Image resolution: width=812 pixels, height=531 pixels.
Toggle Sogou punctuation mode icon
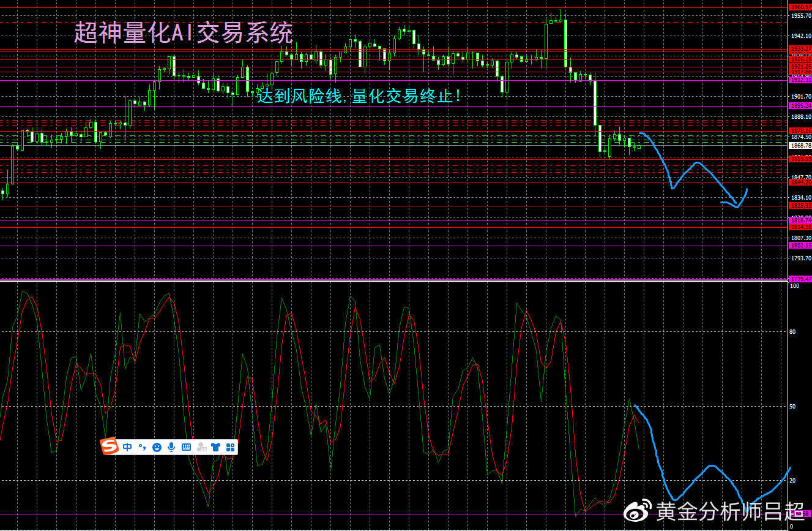[142, 447]
